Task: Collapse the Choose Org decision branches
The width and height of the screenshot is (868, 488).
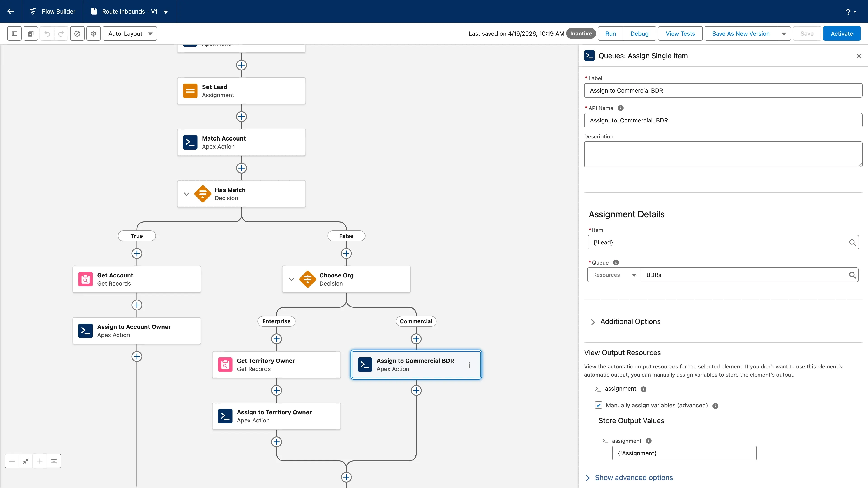Action: point(291,279)
